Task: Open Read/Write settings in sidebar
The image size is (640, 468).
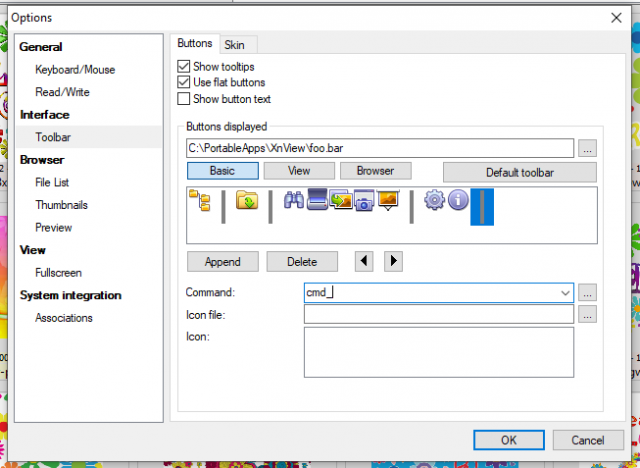Action: tap(62, 92)
